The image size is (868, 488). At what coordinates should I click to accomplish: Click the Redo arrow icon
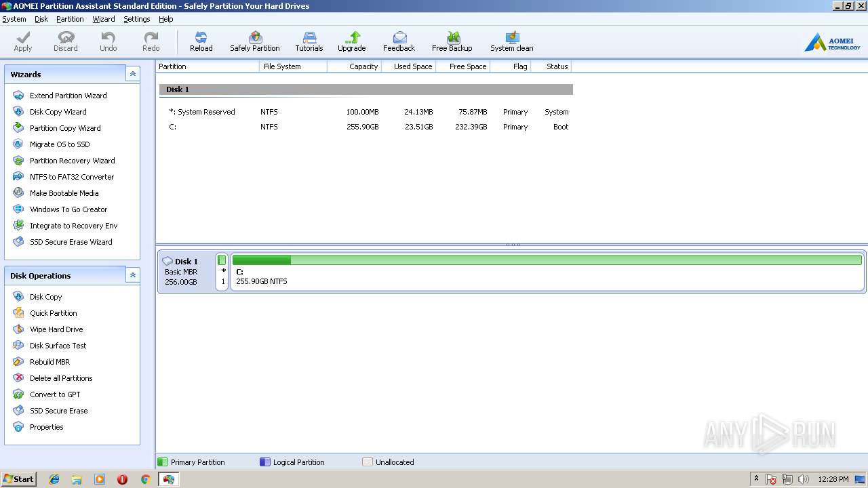[151, 37]
